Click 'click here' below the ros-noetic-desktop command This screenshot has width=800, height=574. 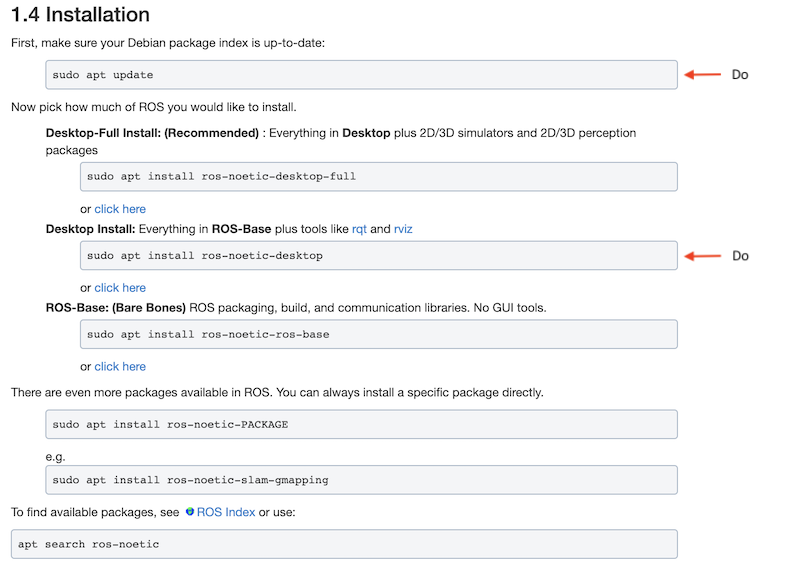(x=120, y=288)
